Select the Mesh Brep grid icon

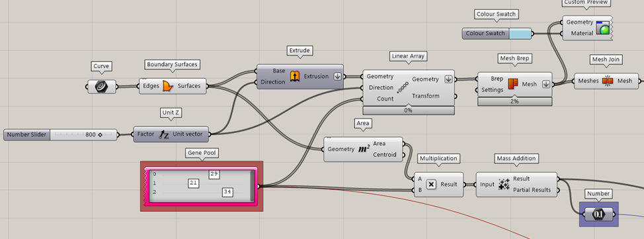(513, 84)
